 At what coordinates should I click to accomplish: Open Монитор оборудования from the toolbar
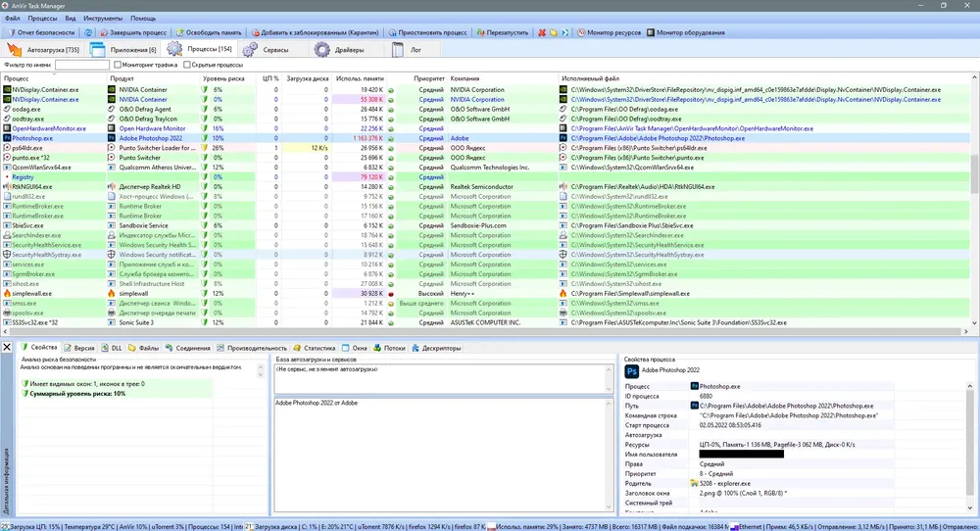685,32
